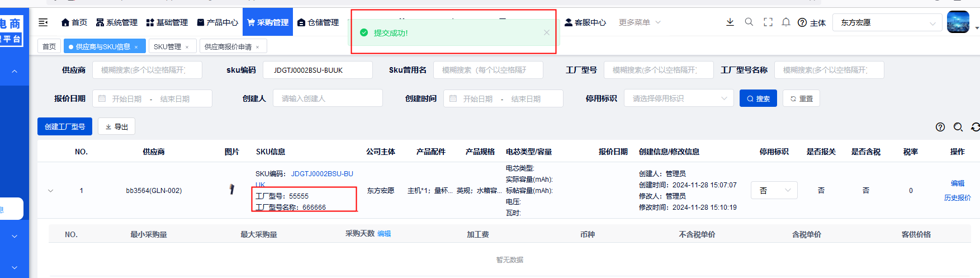Image resolution: width=980 pixels, height=278 pixels.
Task: Open the 客服中心 menu
Action: click(x=585, y=22)
